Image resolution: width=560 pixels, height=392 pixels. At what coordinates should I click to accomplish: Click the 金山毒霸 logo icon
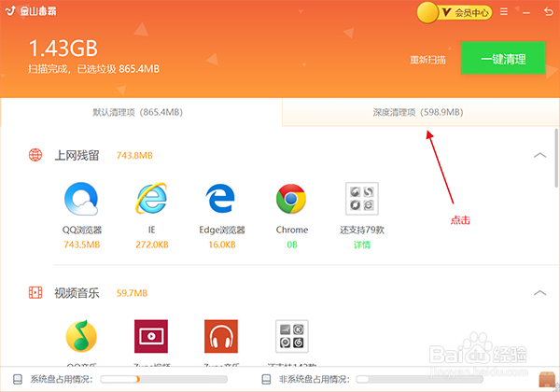[x=10, y=10]
